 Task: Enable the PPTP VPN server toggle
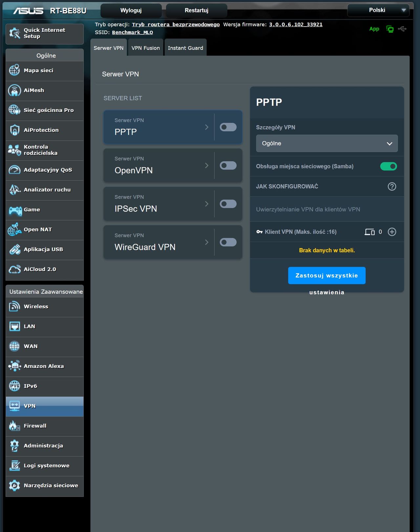coord(228,127)
